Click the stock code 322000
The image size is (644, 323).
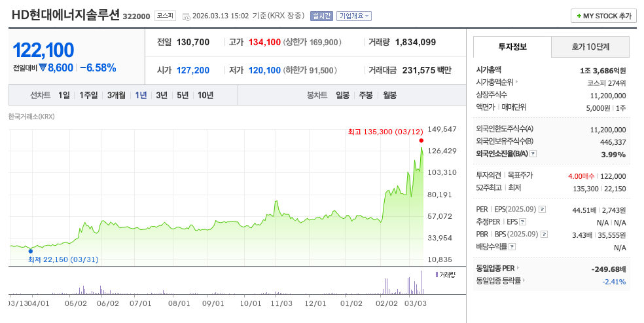coord(136,16)
